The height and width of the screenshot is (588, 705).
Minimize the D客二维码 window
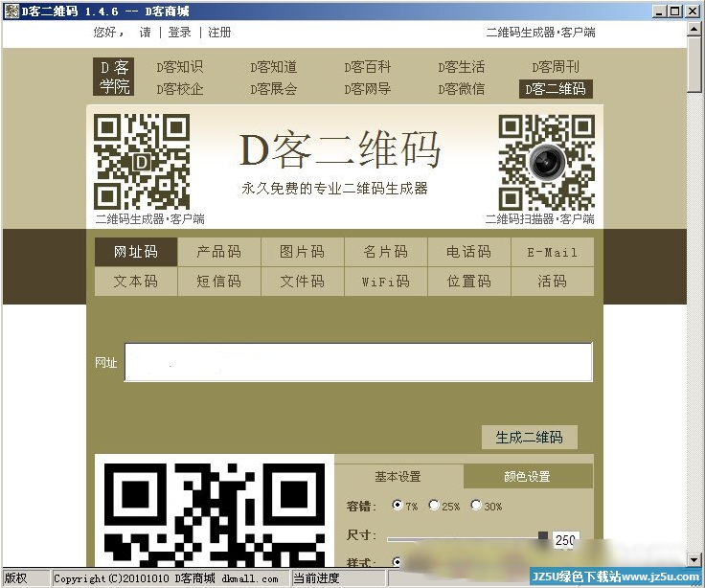659,11
